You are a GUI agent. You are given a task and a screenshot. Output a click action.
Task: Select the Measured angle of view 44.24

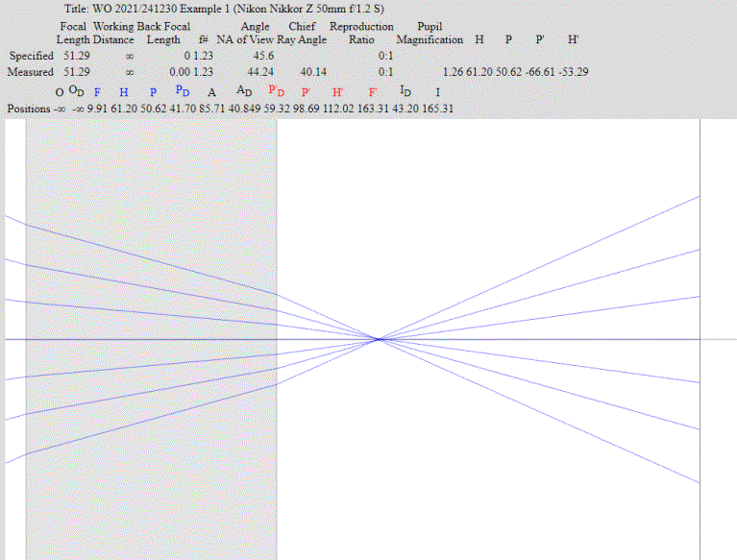(260, 72)
